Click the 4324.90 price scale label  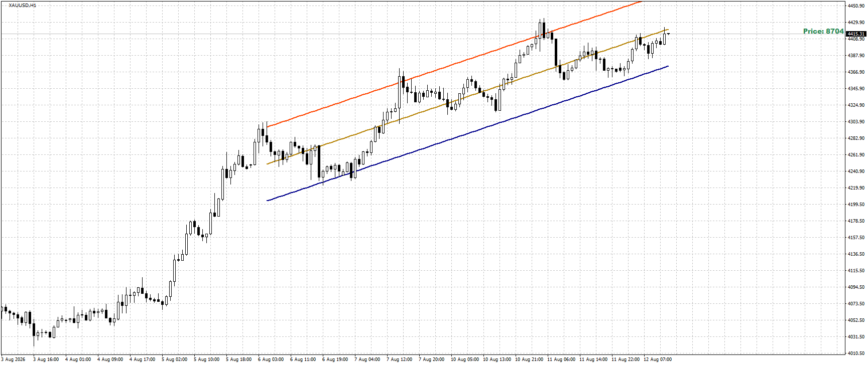856,105
